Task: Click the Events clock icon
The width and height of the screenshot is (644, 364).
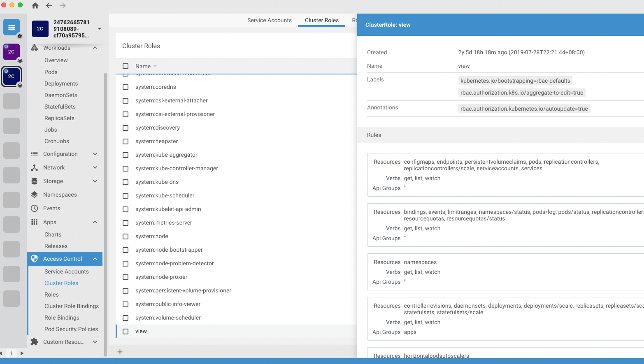Action: click(35, 208)
